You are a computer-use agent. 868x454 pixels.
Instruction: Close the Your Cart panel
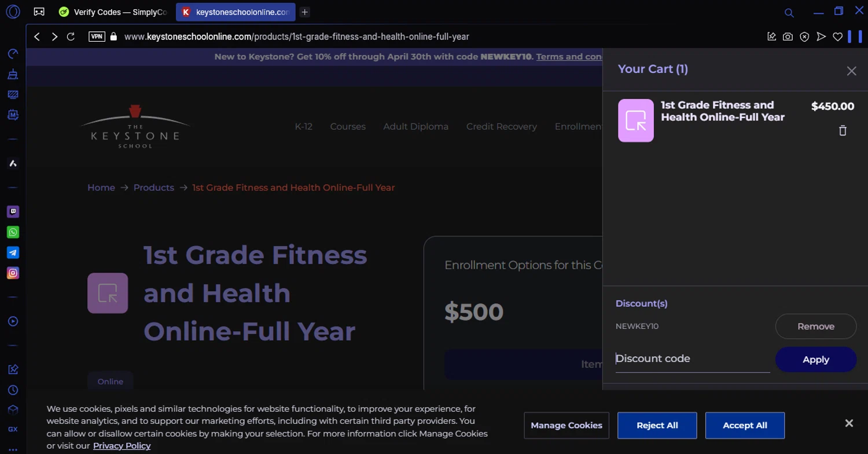point(851,71)
